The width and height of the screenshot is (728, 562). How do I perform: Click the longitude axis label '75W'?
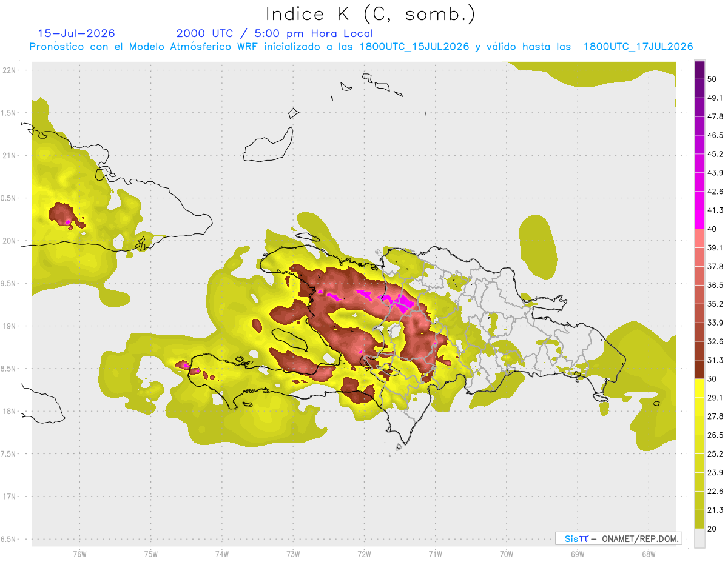click(x=151, y=554)
